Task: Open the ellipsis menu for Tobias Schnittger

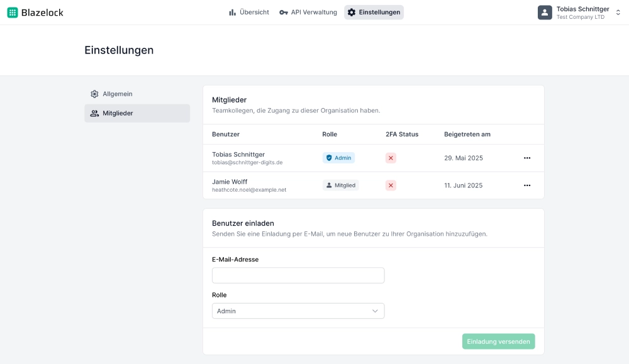Action: tap(527, 158)
